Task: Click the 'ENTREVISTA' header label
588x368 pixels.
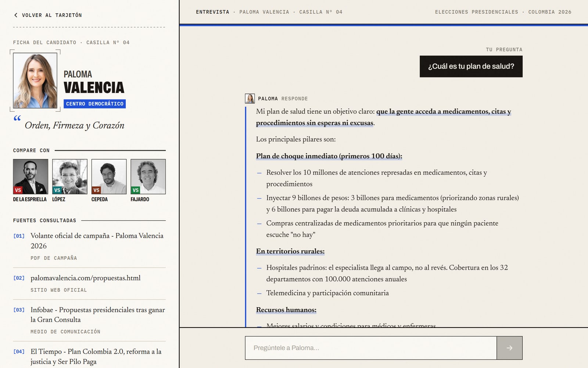Action: pyautogui.click(x=212, y=12)
